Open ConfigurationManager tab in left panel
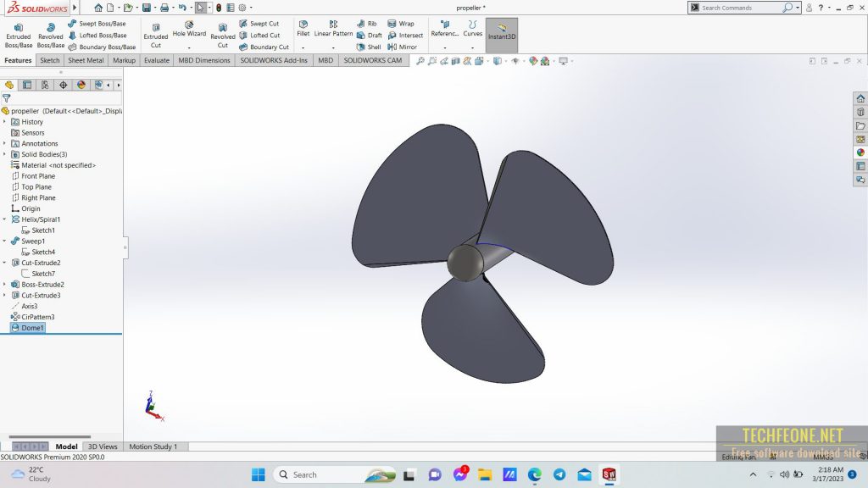The height and width of the screenshot is (488, 868). (45, 85)
